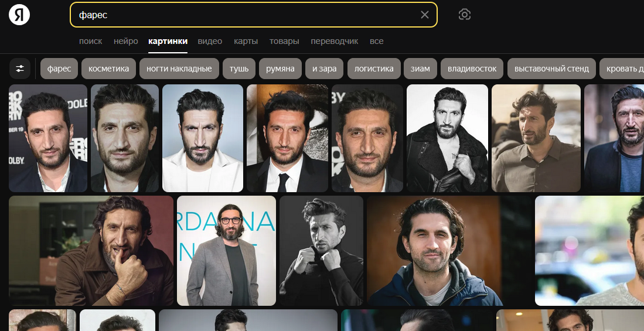Open thumbnail of man in brown jacket
This screenshot has height=331, width=644.
(91, 251)
